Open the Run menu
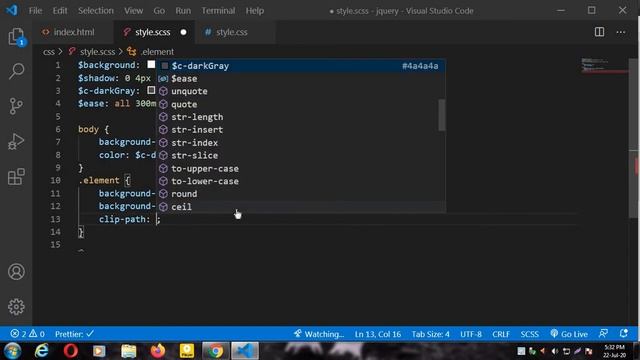Screen dimensions: 640x360 coord(183,11)
